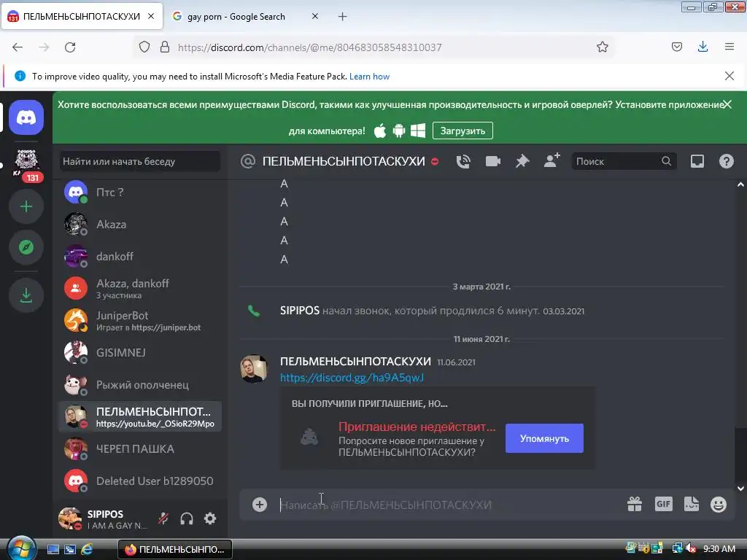
Task: Open emoji picker smiley icon
Action: pyautogui.click(x=719, y=504)
